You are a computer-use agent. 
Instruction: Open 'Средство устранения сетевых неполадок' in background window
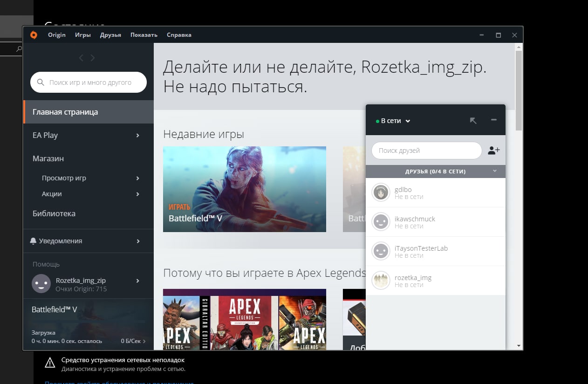(123, 360)
